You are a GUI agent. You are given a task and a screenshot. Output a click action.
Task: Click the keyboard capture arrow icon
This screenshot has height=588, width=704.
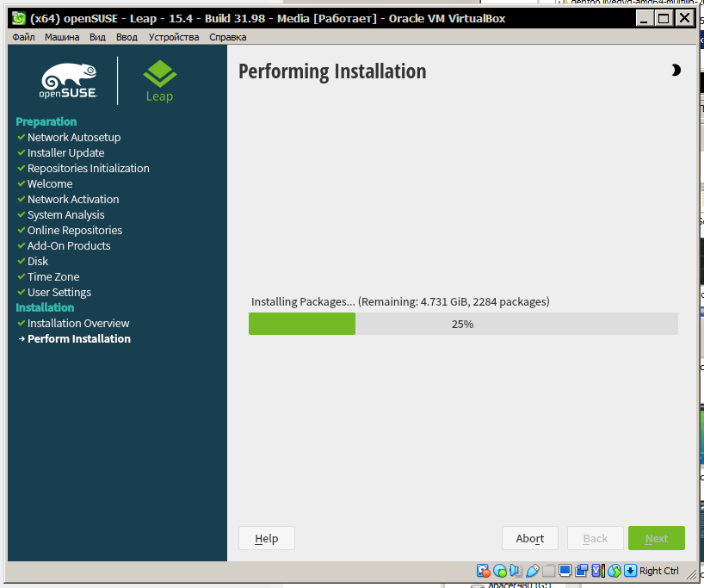630,571
